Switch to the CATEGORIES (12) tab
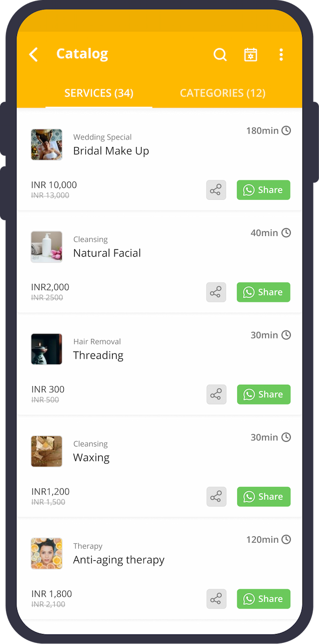Screen dimensions: 319x644 222,93
